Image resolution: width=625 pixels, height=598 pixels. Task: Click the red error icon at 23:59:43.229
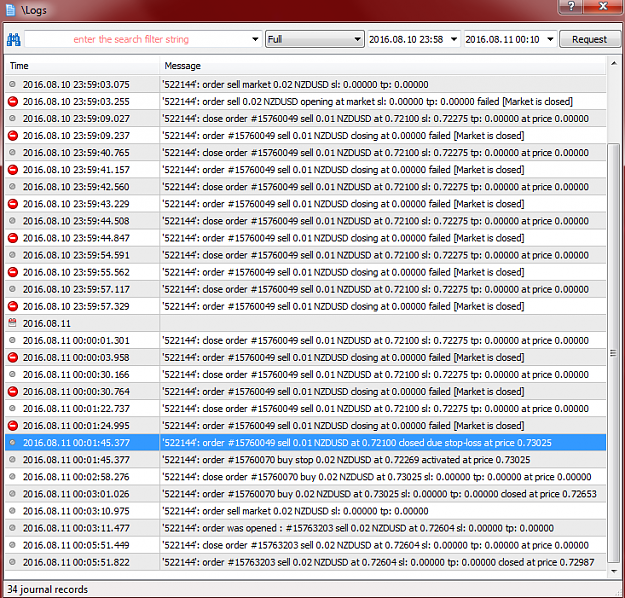[x=13, y=204]
